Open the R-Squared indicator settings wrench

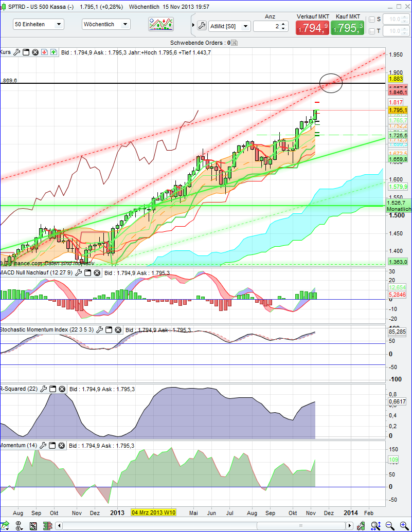pyautogui.click(x=44, y=389)
